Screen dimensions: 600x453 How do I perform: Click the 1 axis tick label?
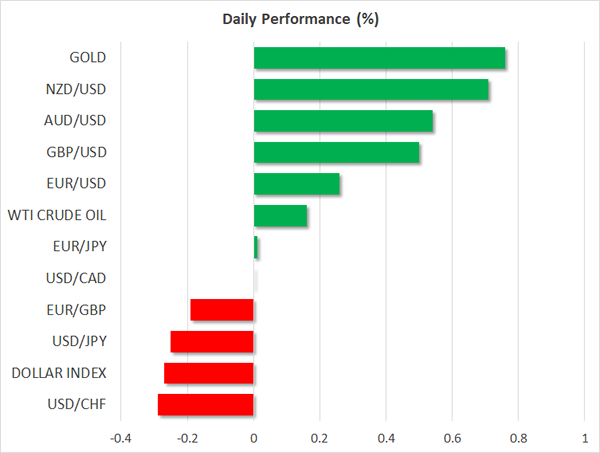pos(584,438)
